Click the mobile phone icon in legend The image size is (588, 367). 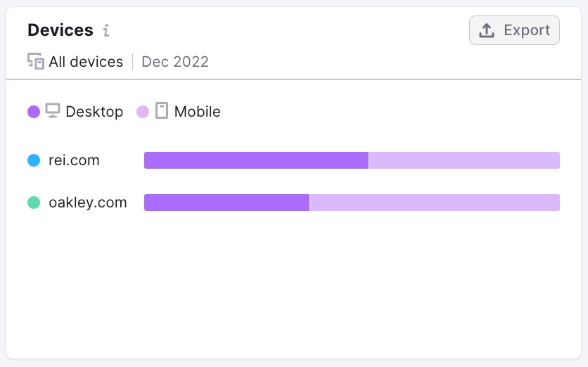pyautogui.click(x=162, y=110)
